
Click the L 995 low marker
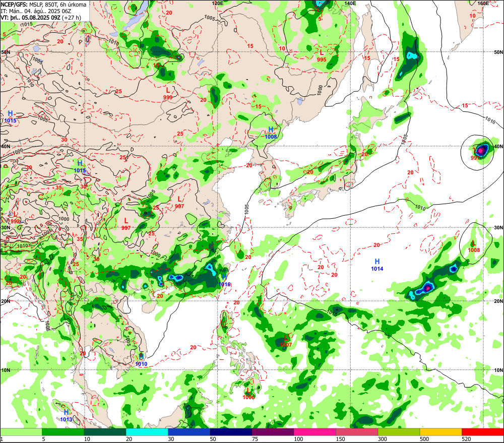(x=322, y=56)
